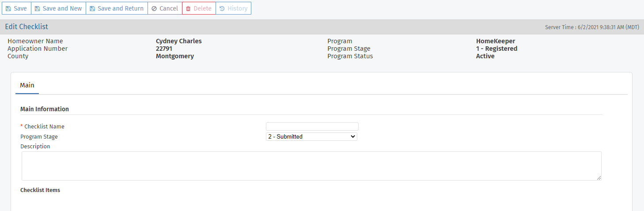Choose the Save and Return button text
The image size is (644, 211).
click(x=120, y=8)
